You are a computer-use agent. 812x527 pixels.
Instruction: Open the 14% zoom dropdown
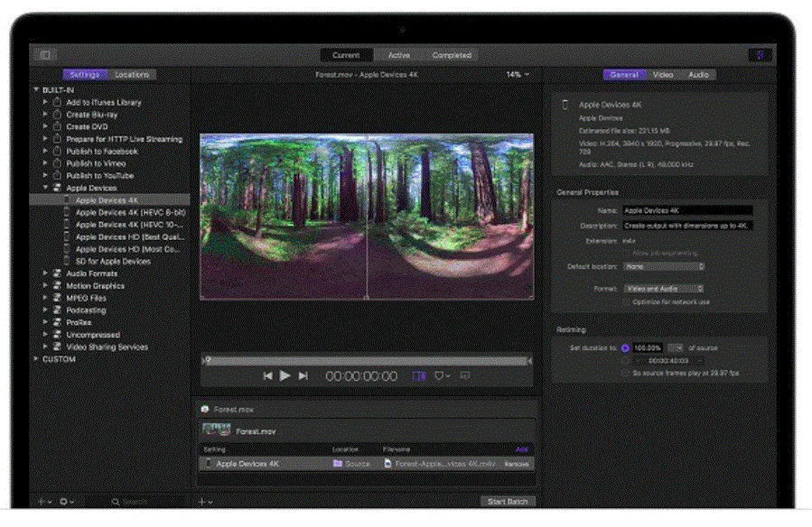(518, 75)
